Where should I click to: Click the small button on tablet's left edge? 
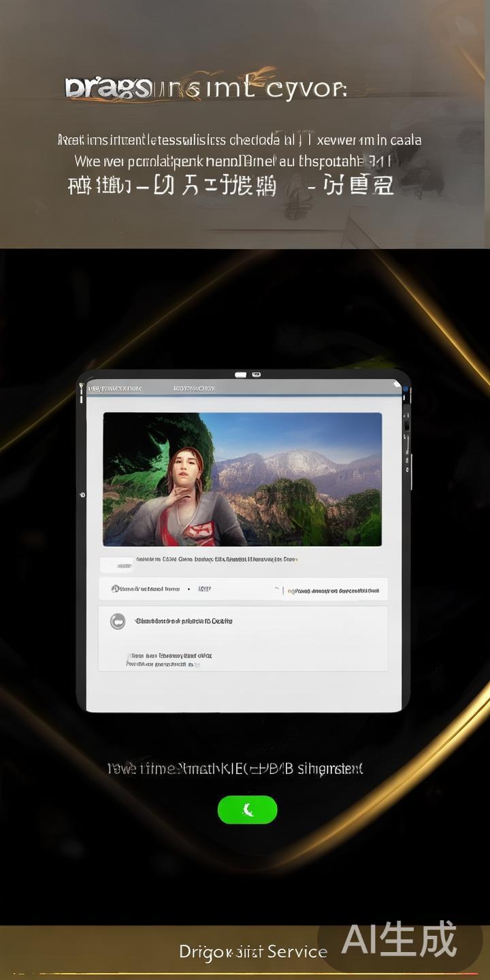click(x=82, y=495)
